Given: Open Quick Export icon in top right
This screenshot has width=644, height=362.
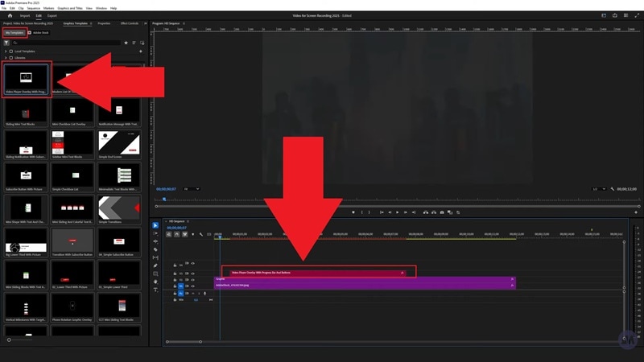Looking at the screenshot, I should point(615,15).
